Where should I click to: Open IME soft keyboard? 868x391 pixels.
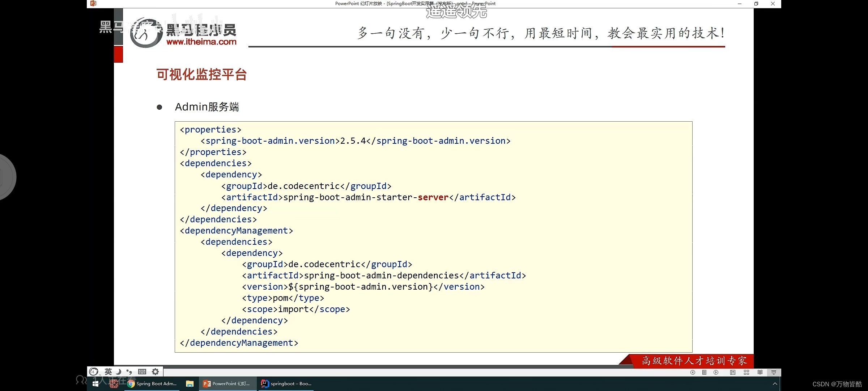click(x=142, y=371)
